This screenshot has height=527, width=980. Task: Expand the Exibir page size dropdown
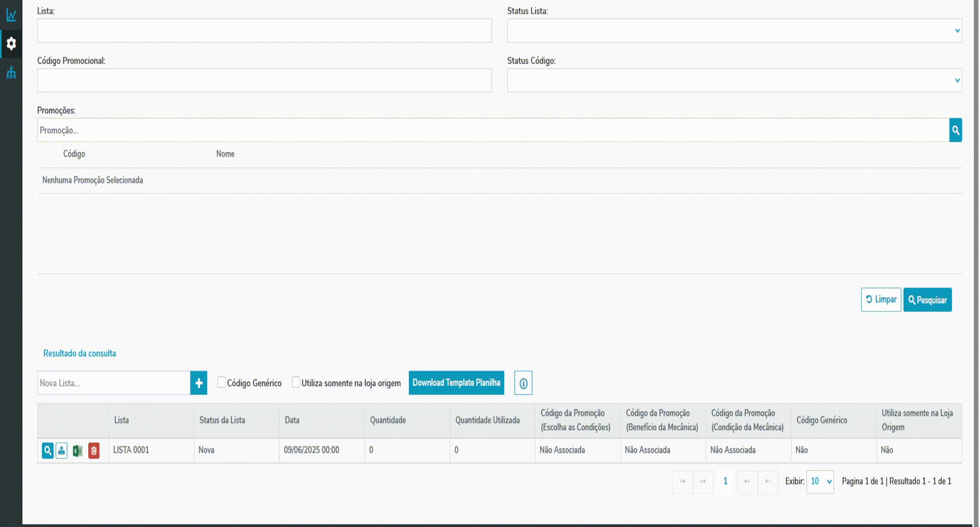[x=820, y=482]
